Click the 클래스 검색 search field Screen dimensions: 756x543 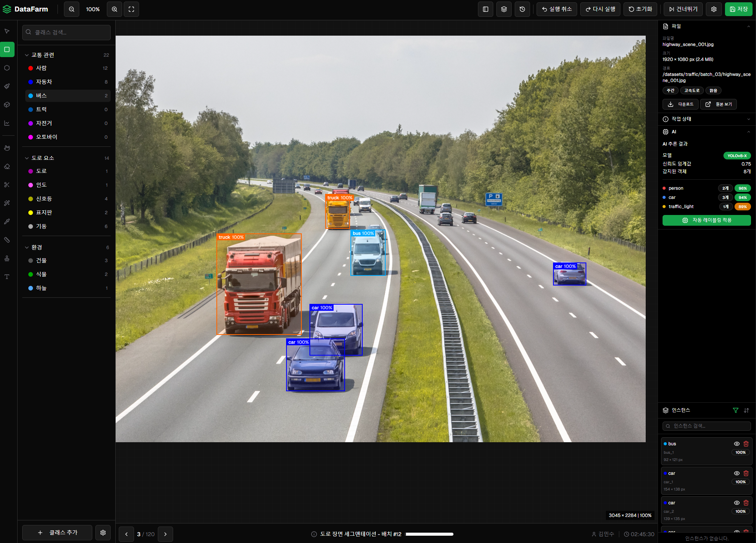(x=67, y=33)
